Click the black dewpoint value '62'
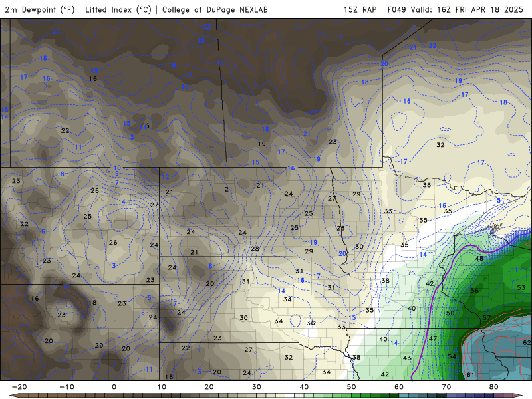Image resolution: width=532 pixels, height=399 pixels. (527, 343)
